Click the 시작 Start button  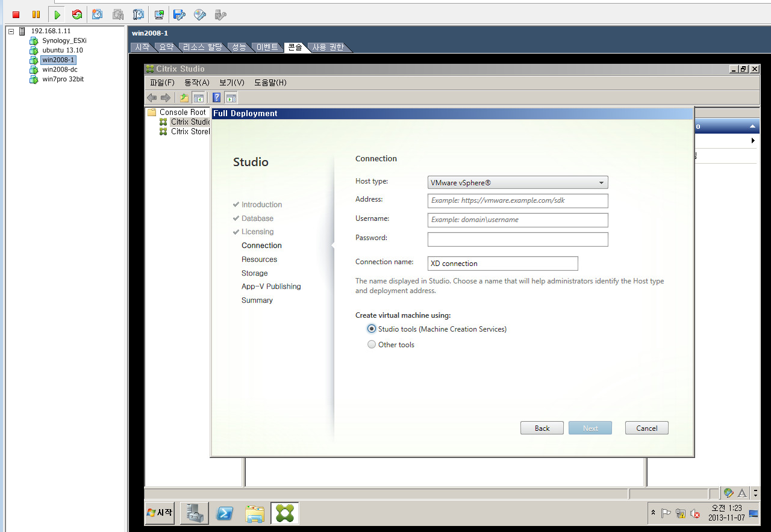click(x=160, y=513)
